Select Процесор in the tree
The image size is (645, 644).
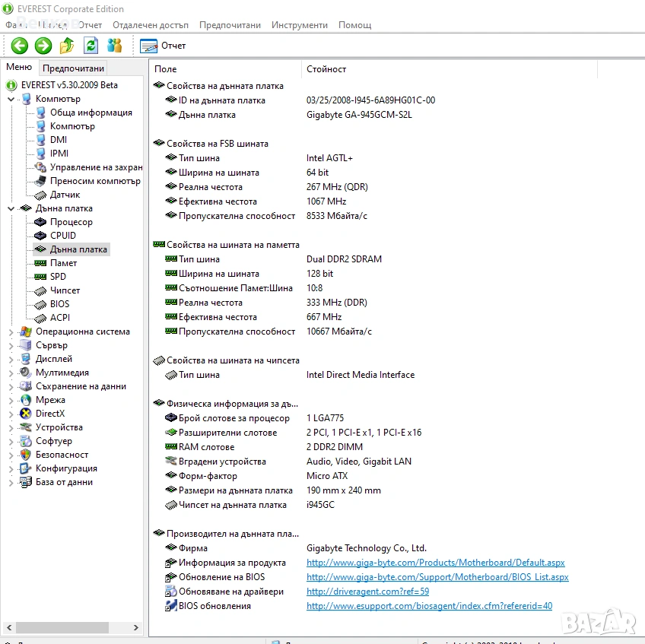[x=71, y=222]
